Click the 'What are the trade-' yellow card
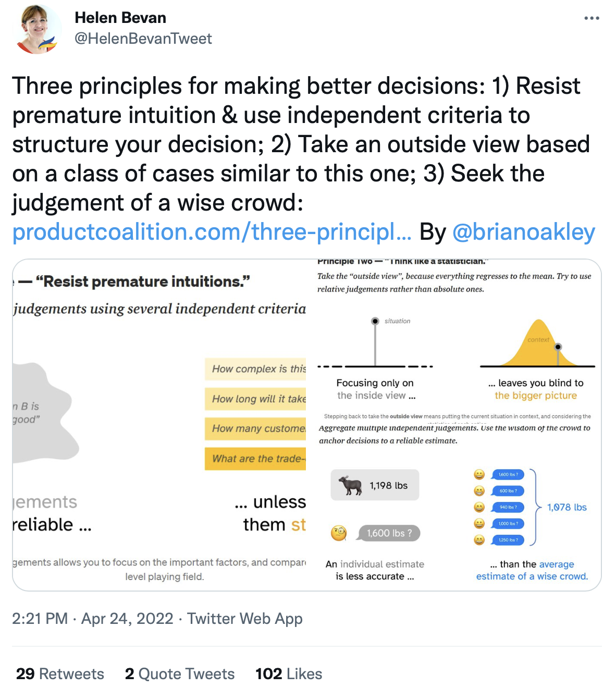This screenshot has height=688, width=616. [x=255, y=459]
